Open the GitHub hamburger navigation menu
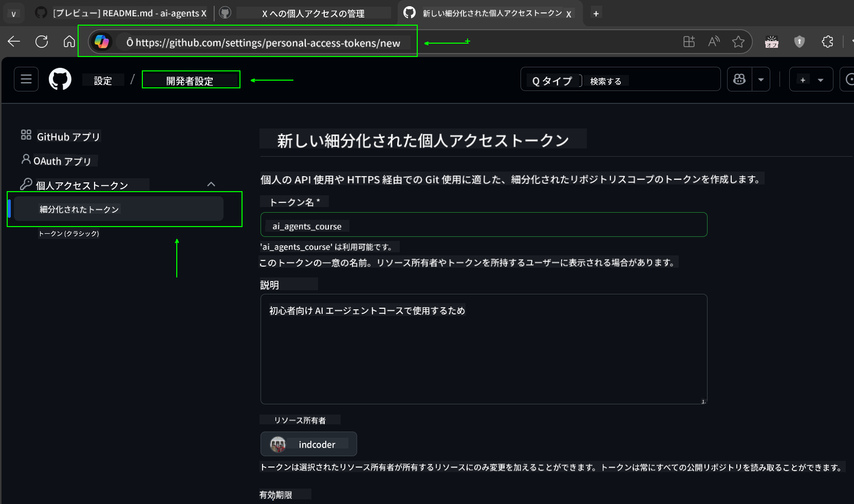Image resolution: width=854 pixels, height=504 pixels. point(26,79)
